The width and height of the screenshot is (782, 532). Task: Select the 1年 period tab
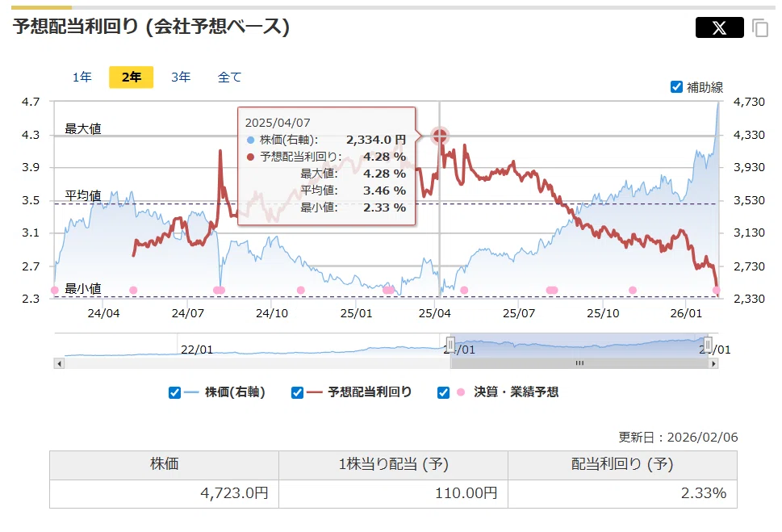tap(82, 77)
